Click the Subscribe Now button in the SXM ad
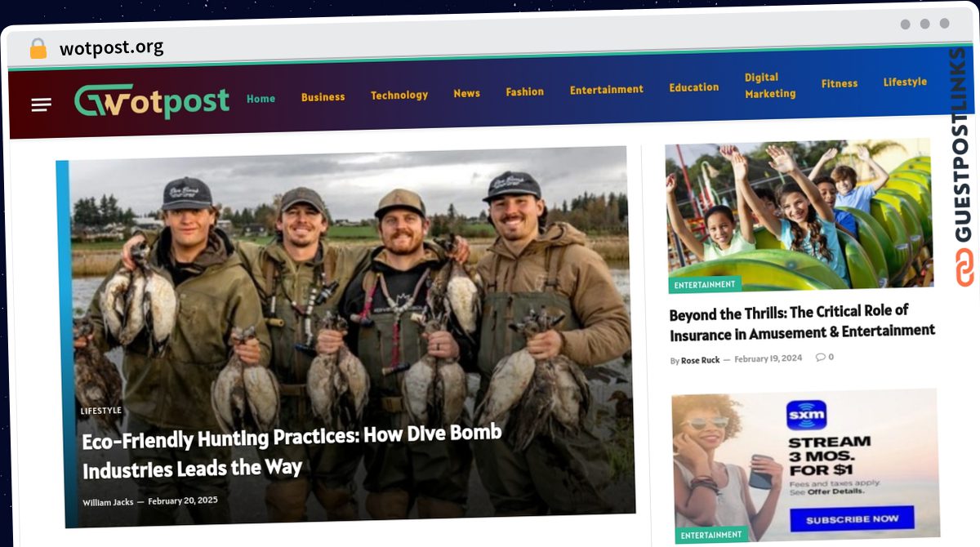 click(853, 519)
